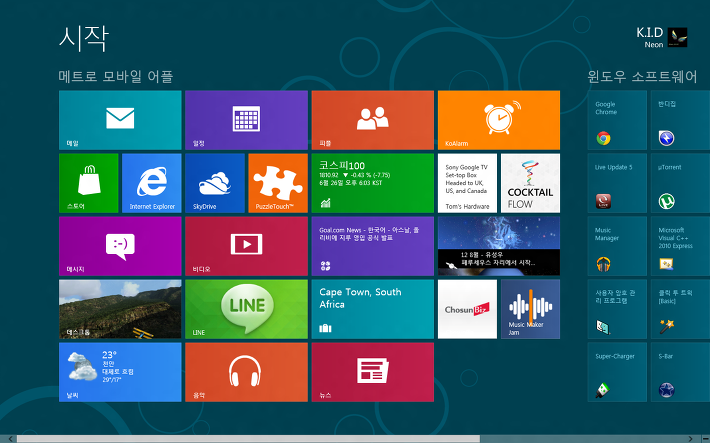Open the Messaging (메시지) tile

point(120,246)
